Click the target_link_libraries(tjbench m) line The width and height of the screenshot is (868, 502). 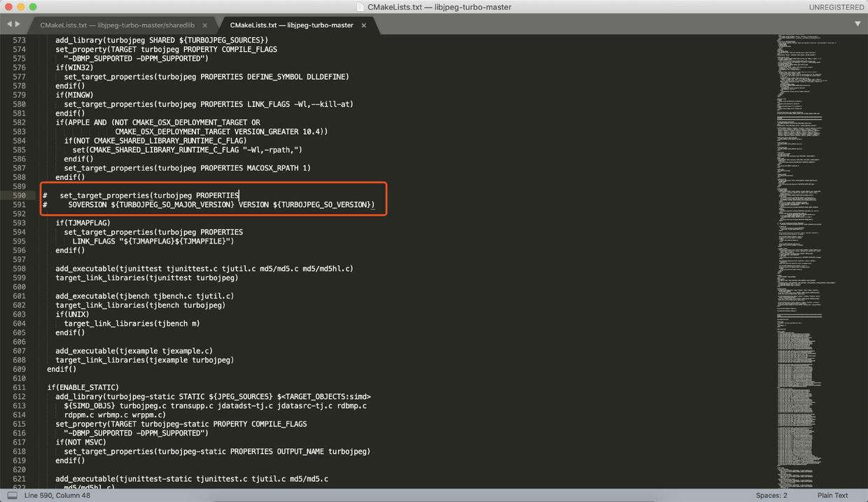tap(132, 323)
